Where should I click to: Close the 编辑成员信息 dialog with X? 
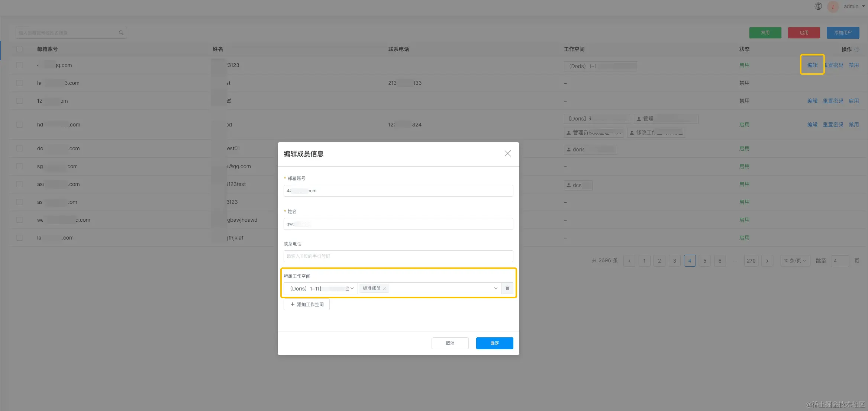pos(507,154)
